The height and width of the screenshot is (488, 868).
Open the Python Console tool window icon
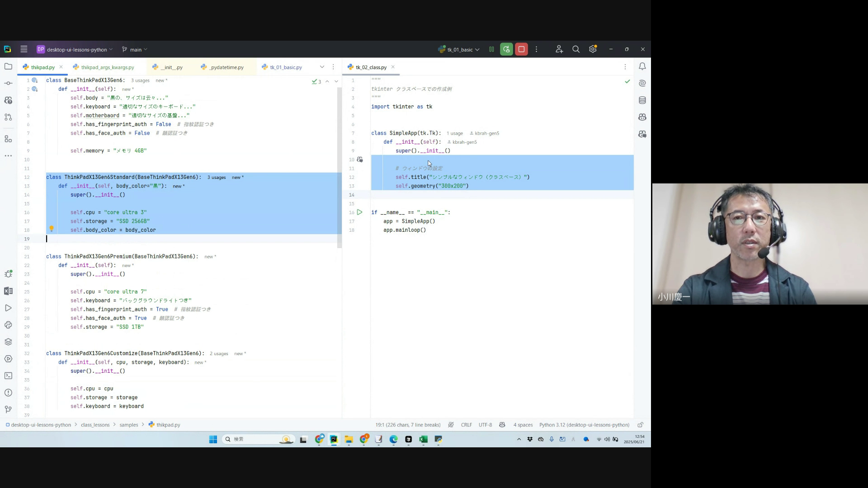point(8,325)
